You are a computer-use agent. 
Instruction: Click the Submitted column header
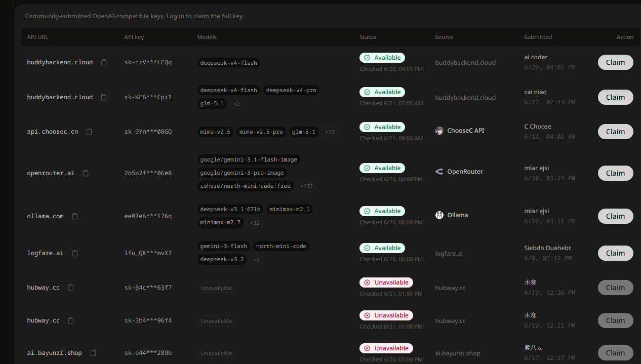[538, 37]
